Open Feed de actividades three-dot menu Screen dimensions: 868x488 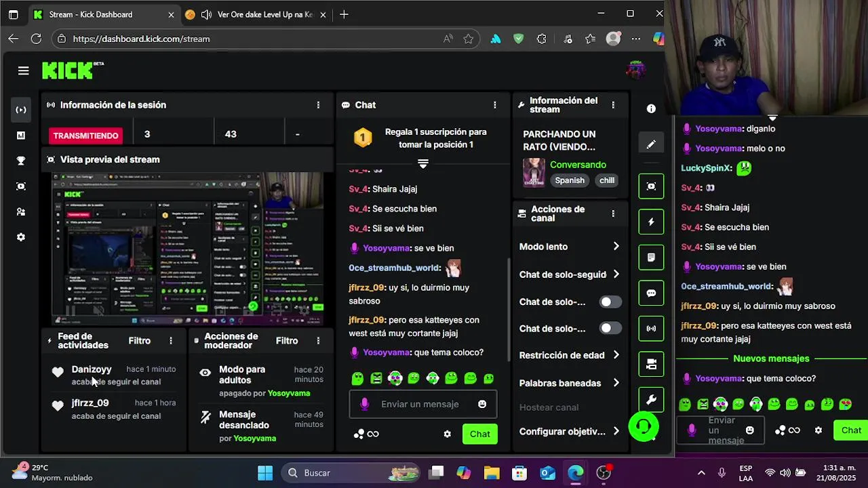[171, 341]
